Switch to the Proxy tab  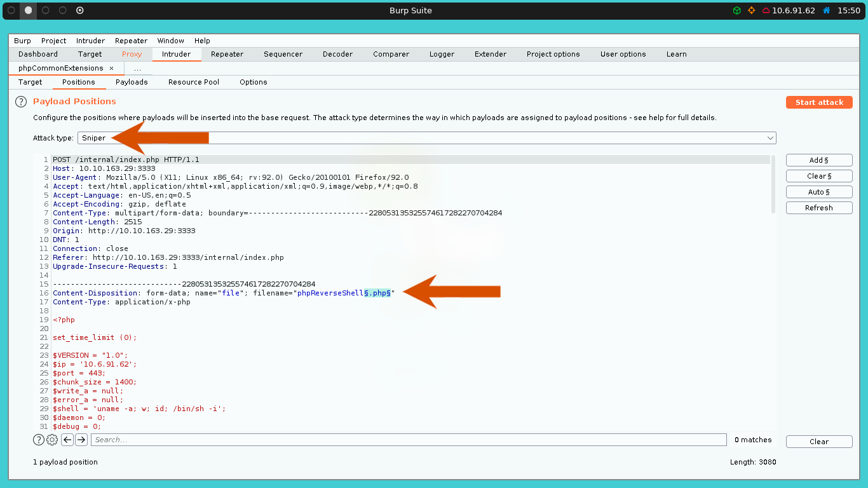(132, 54)
